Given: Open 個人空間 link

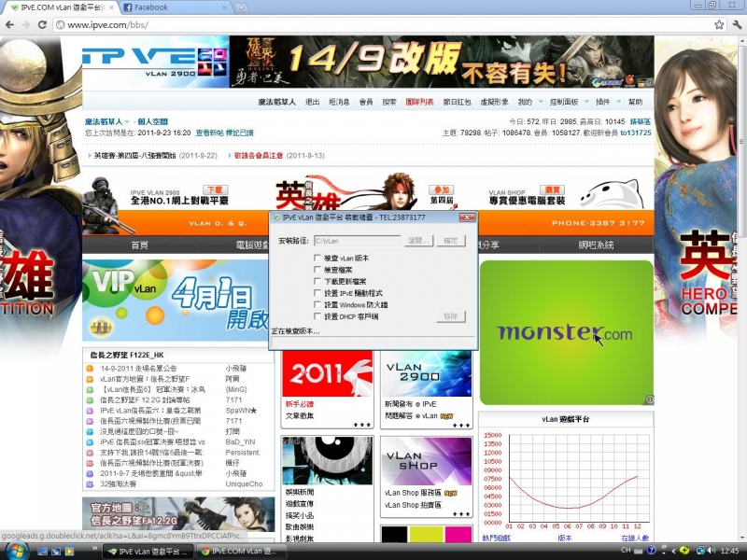Looking at the screenshot, I should click(x=152, y=121).
